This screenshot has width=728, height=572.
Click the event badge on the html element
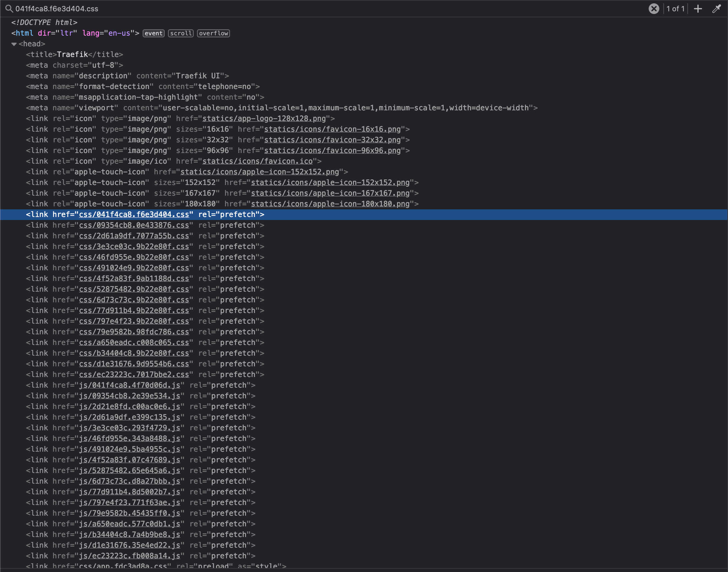point(153,33)
